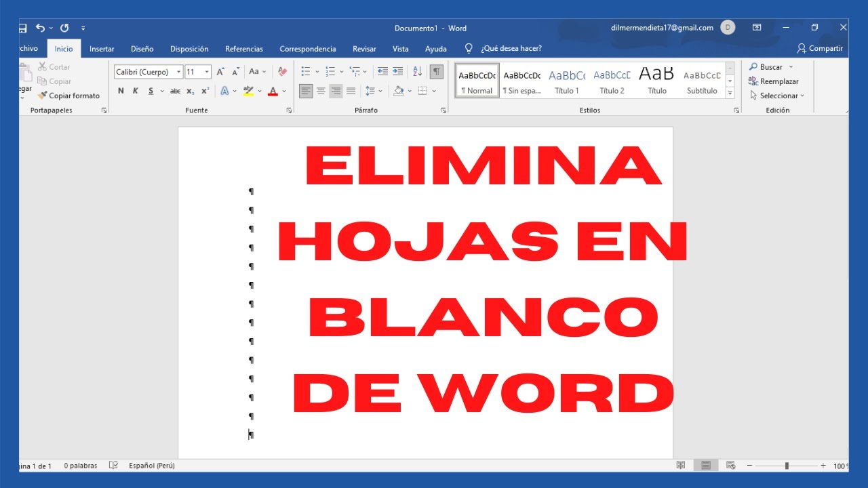Open the Read Mode view icon
Viewport: 868px width, 488px height.
point(681,466)
